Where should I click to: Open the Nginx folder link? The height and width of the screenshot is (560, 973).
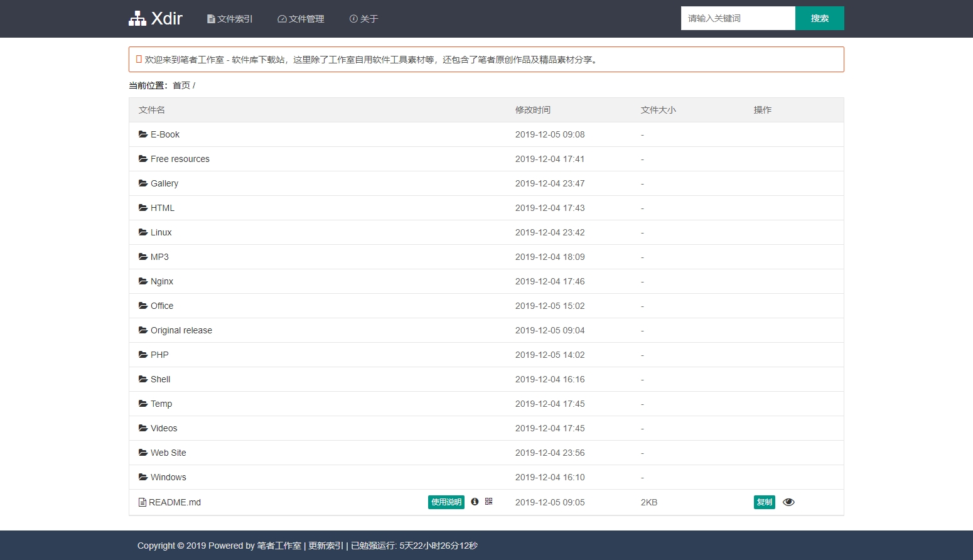[x=162, y=281]
